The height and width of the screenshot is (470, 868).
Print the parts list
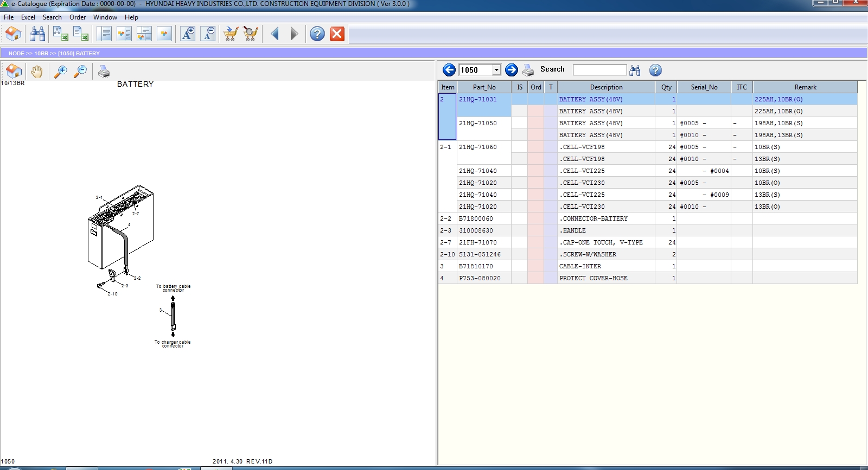coord(528,70)
